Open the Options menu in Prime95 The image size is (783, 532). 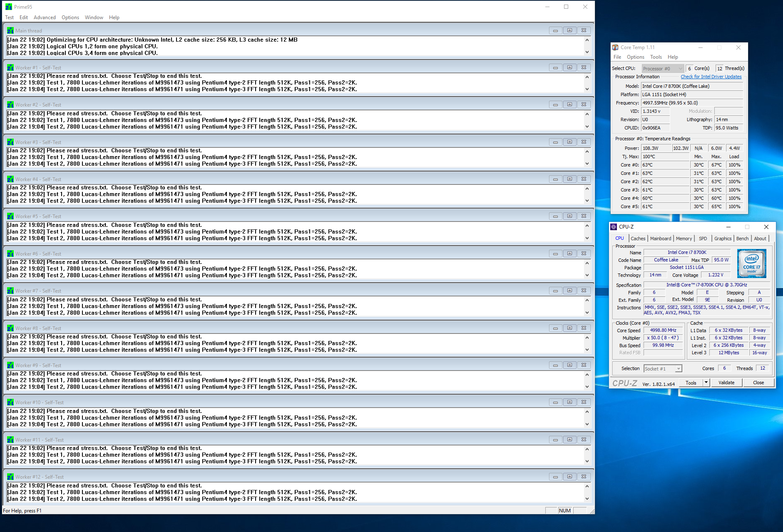point(70,17)
